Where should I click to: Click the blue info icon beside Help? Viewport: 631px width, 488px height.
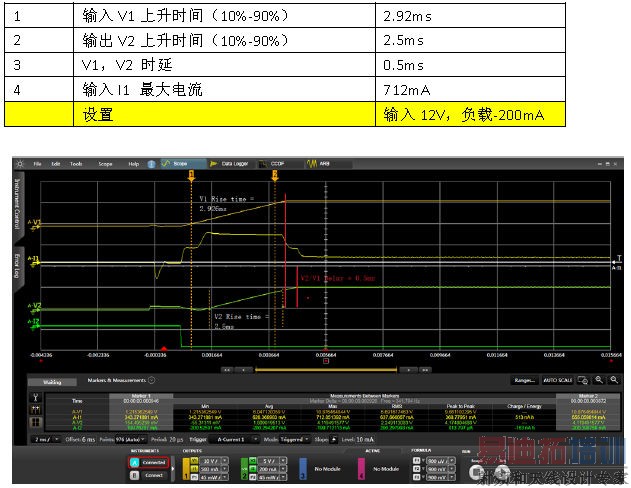151,164
